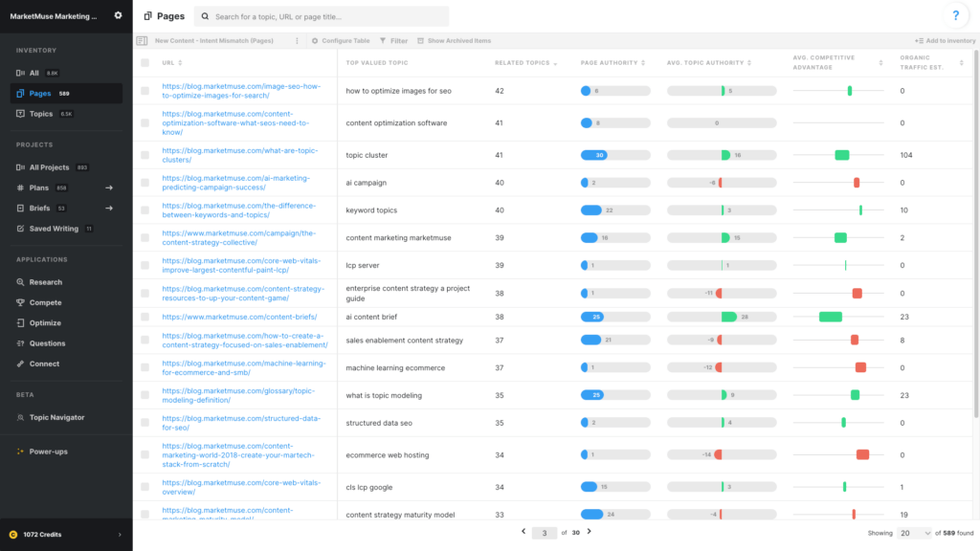Screen dimensions: 980x551
Task: Click competitive advantage marker for topic cluster
Action: 842,155
